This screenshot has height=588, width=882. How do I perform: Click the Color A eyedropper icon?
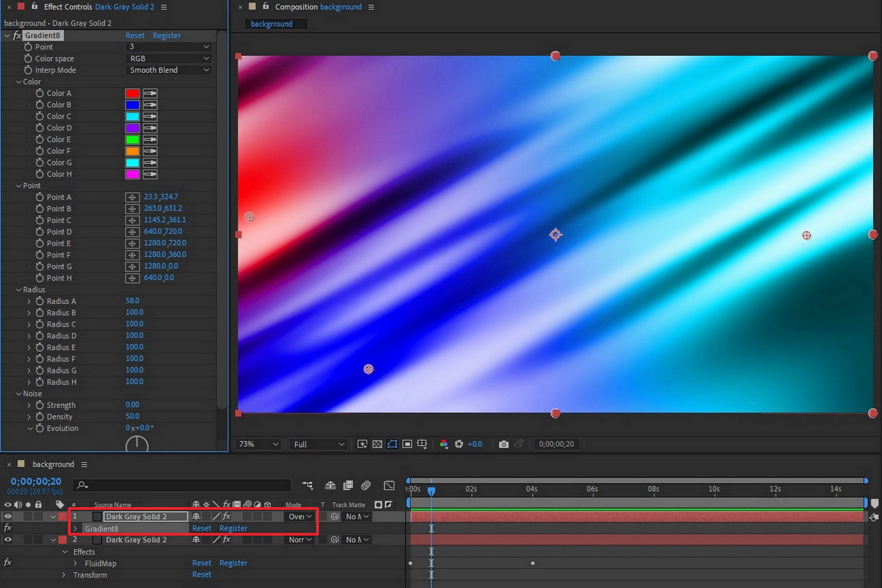click(x=150, y=93)
